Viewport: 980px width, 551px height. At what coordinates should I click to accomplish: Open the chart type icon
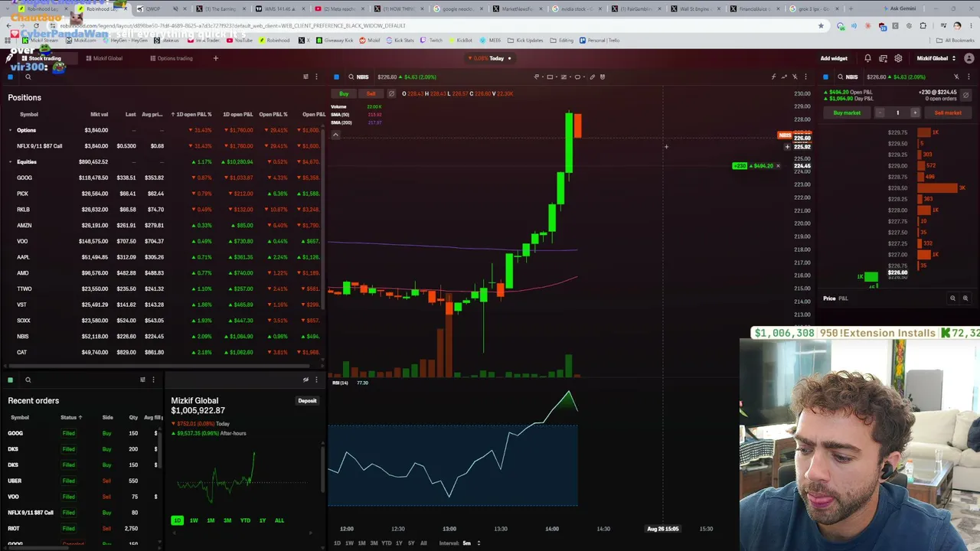click(x=784, y=77)
